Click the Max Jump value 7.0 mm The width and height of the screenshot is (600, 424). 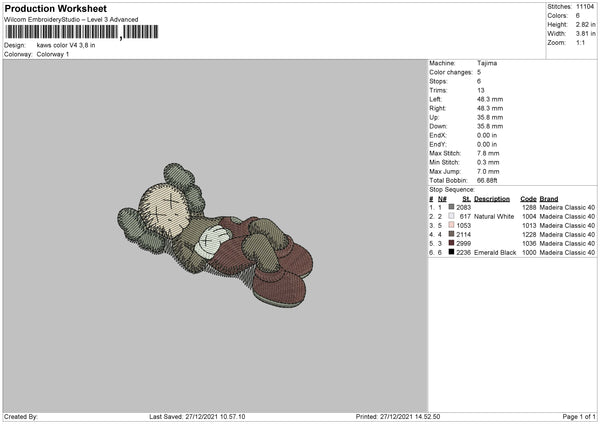tap(488, 171)
